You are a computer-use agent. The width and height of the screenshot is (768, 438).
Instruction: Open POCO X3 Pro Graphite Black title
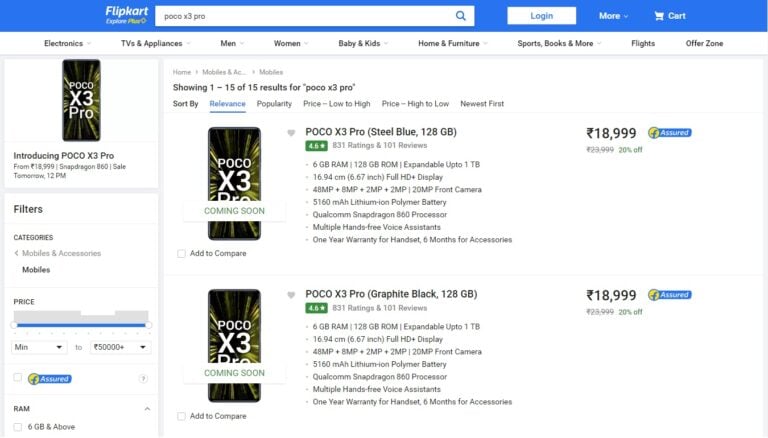point(391,294)
